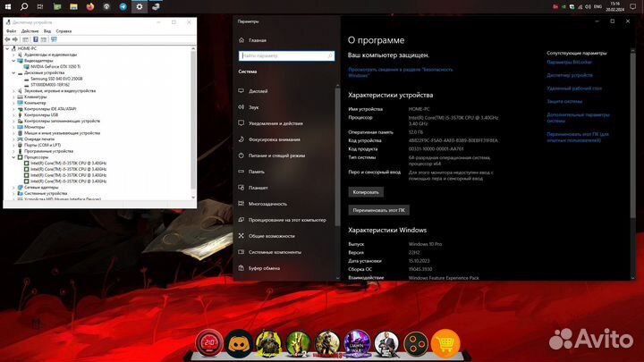Image resolution: width=644 pixels, height=362 pixels.
Task: Open Firefox from the taskbar
Action: click(90, 6)
